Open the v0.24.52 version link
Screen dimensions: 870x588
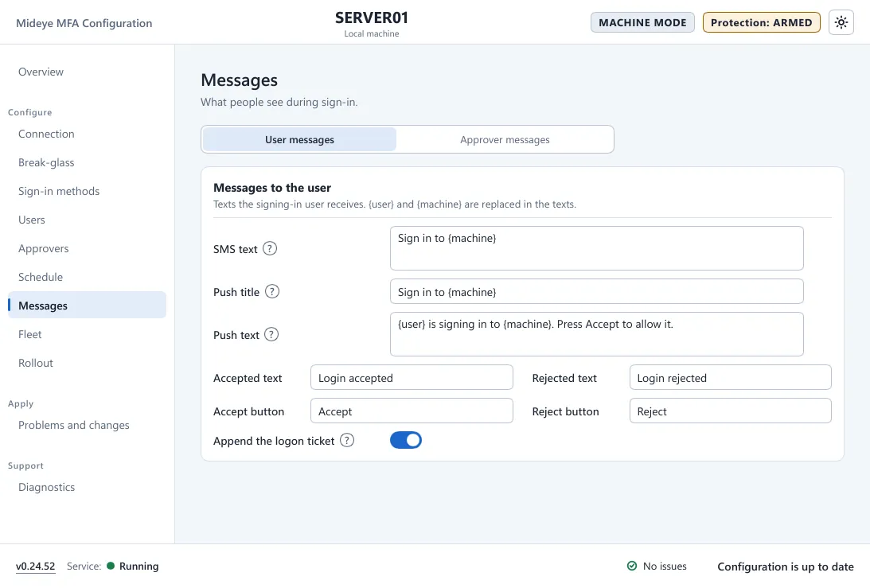click(36, 566)
